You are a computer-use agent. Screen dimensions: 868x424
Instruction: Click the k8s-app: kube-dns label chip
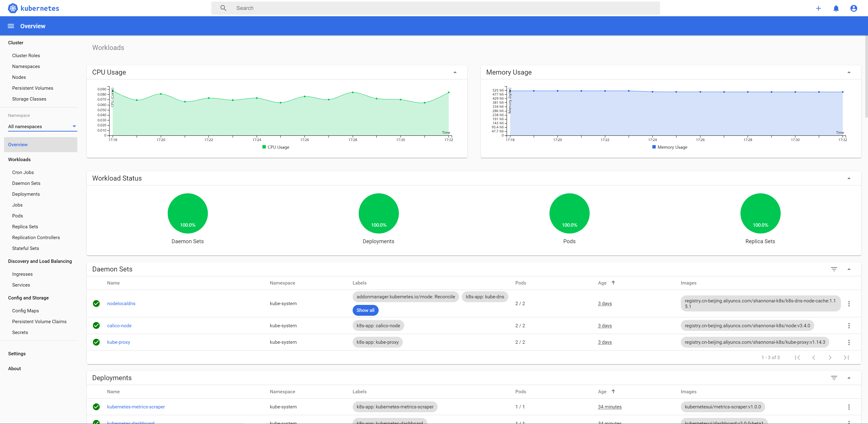tap(485, 297)
